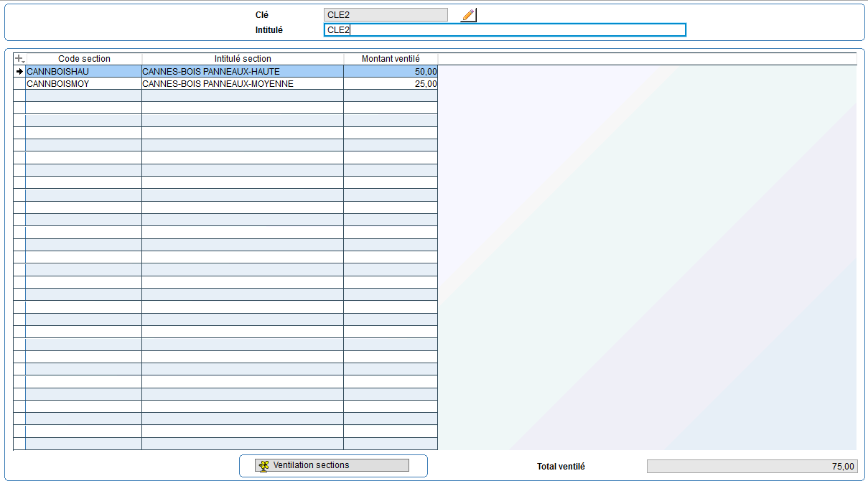The height and width of the screenshot is (481, 868).
Task: Open the plus icon in grid header corner
Action: click(x=19, y=59)
